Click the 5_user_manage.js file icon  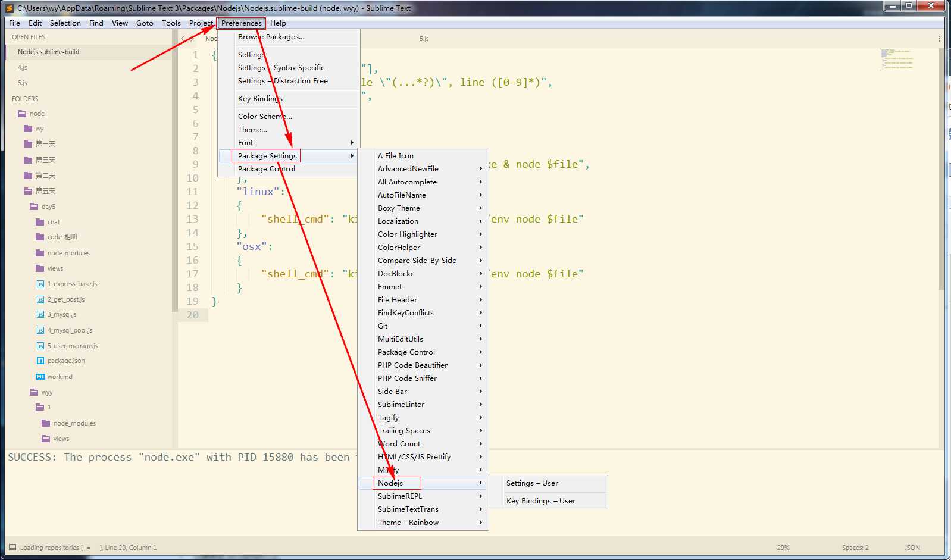pyautogui.click(x=40, y=346)
